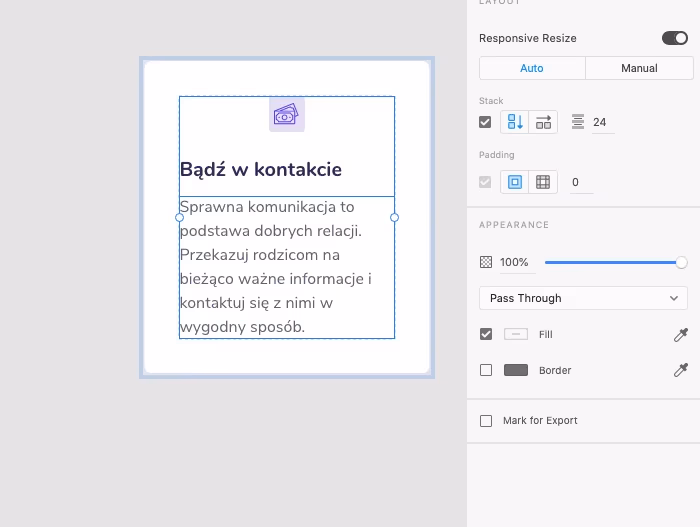Viewport: 700px width, 527px height.
Task: Enable the Border checkbox
Action: pyautogui.click(x=486, y=370)
